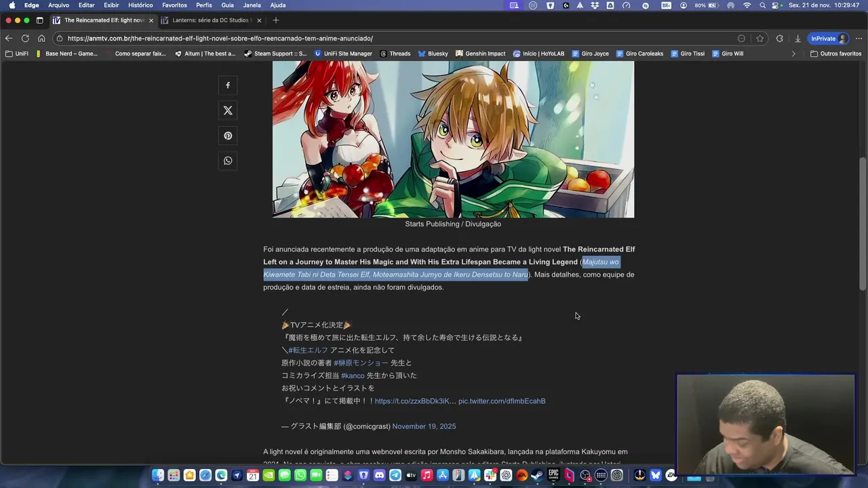The image size is (868, 488).
Task: Share article on Pinterest
Action: coord(228,136)
